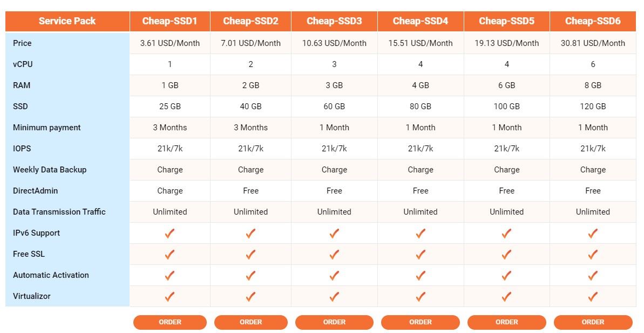Select the Cheap-SSD1 column header
This screenshot has width=644, height=333.
[x=170, y=21]
